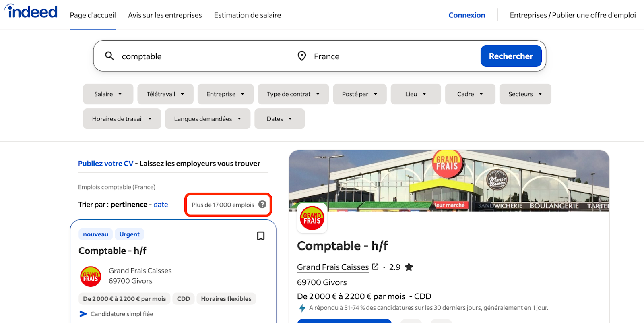Click the 2.9 rating star icon
This screenshot has height=323, width=644.
409,267
